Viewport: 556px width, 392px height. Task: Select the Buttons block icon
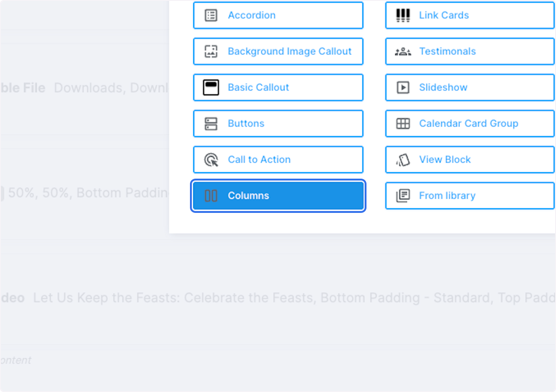[x=212, y=123]
